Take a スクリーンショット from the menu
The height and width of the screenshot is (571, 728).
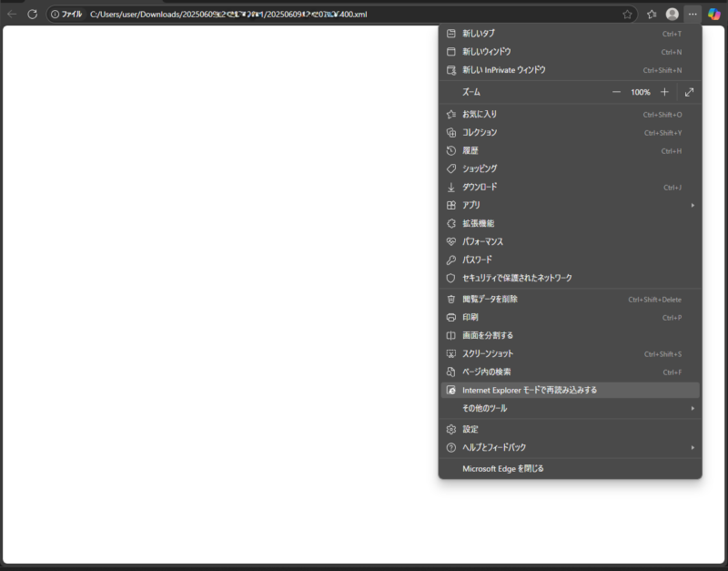pyautogui.click(x=571, y=353)
